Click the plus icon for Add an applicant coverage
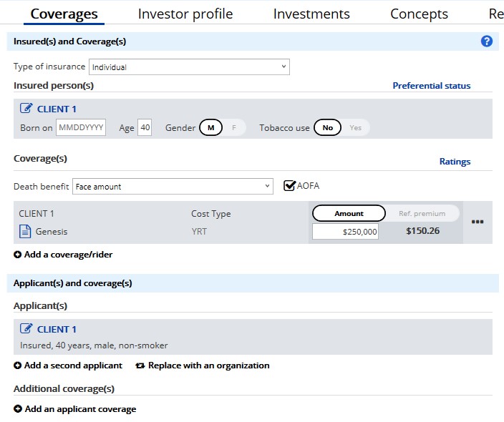This screenshot has width=504, height=422. point(17,409)
